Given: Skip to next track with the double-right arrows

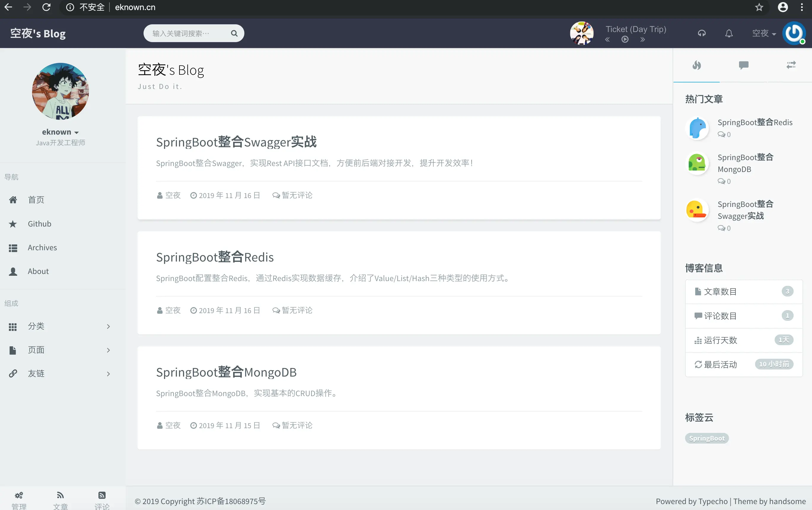Looking at the screenshot, I should point(642,39).
